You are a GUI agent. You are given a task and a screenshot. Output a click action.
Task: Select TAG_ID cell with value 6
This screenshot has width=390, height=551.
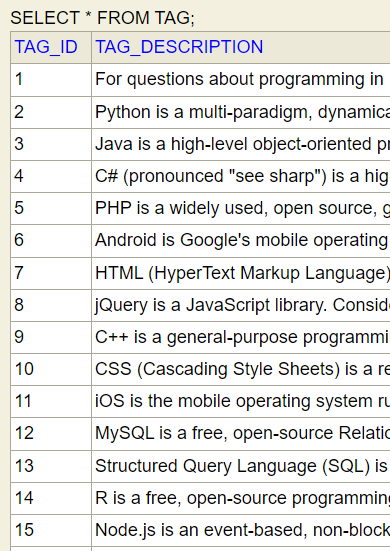51,241
